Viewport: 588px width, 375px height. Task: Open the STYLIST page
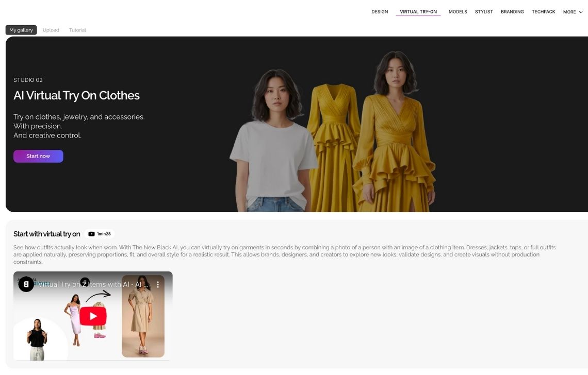pos(484,12)
